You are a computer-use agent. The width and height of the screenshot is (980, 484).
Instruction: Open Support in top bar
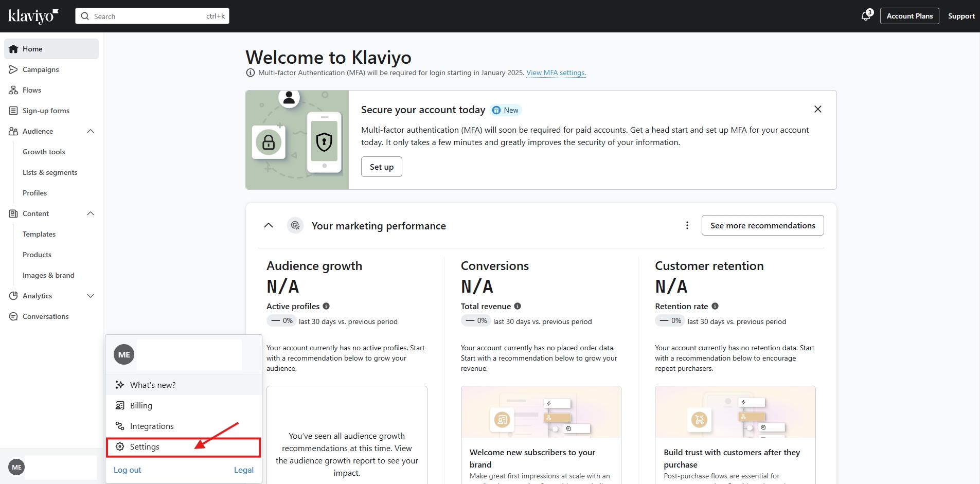pyautogui.click(x=961, y=16)
